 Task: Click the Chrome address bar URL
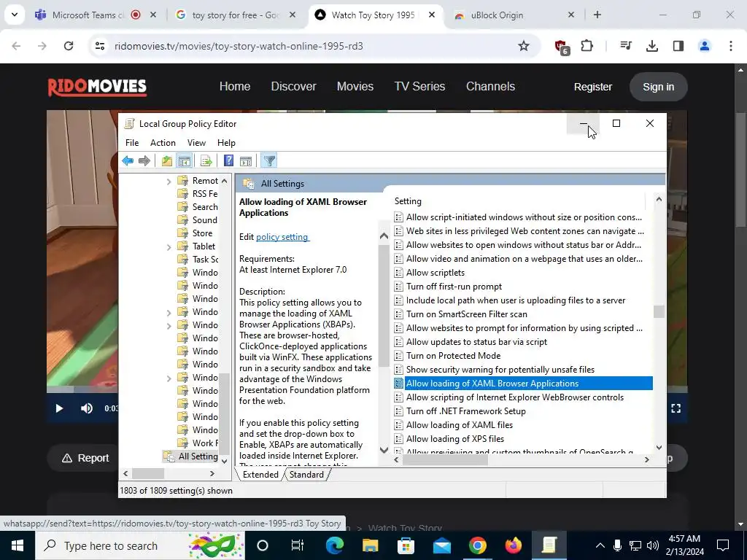239,46
